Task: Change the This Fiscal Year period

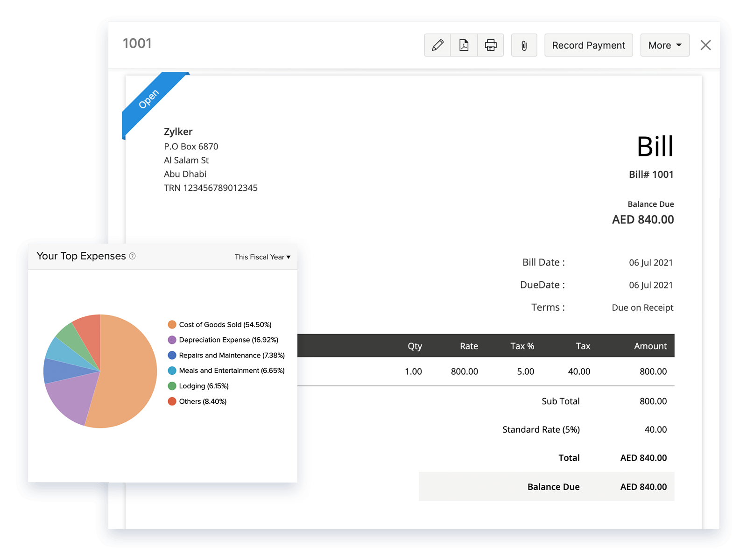Action: click(262, 257)
